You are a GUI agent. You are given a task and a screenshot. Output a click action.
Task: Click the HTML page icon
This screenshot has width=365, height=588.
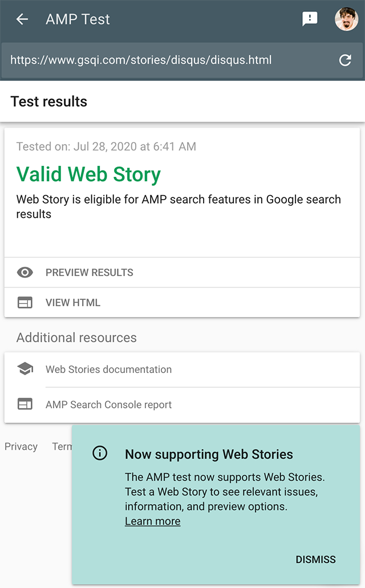25,303
